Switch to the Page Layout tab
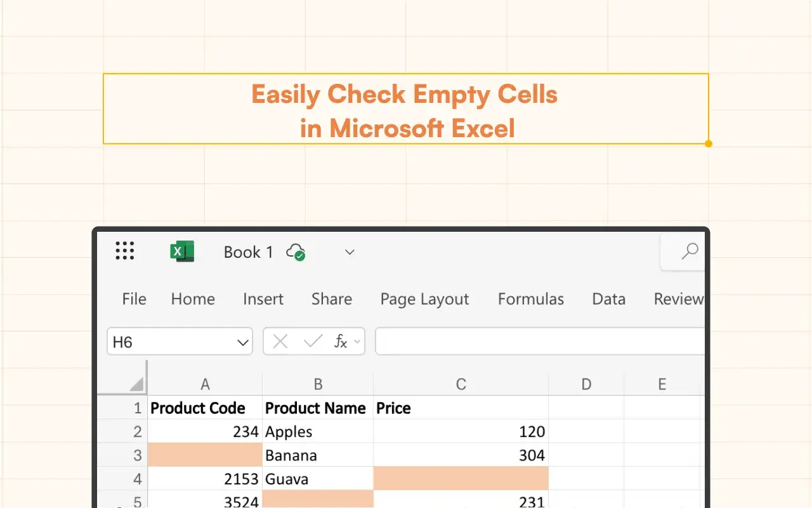812x508 pixels. (424, 299)
